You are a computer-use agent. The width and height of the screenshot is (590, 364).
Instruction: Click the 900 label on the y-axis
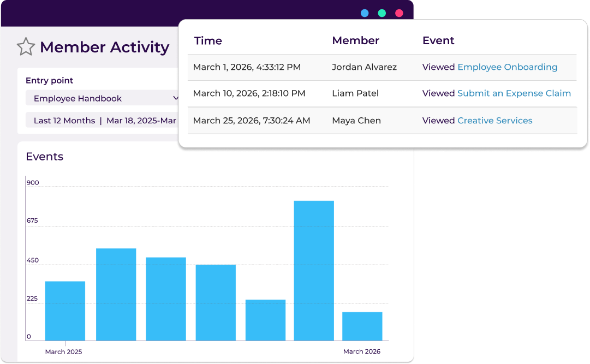pyautogui.click(x=32, y=182)
